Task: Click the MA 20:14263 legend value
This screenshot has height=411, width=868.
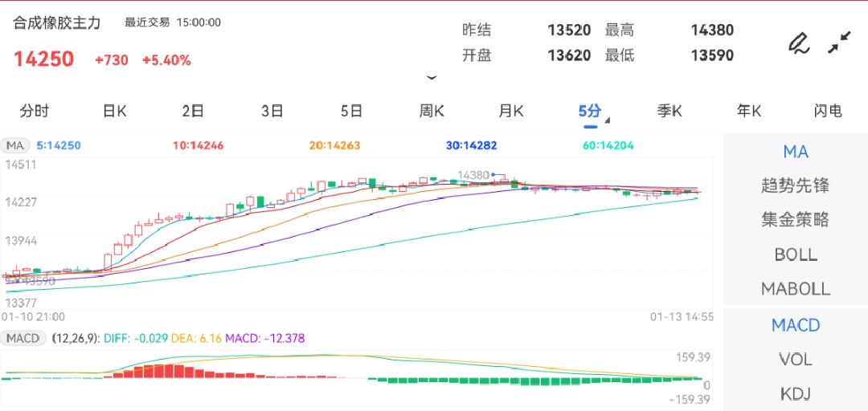Action: pos(335,146)
